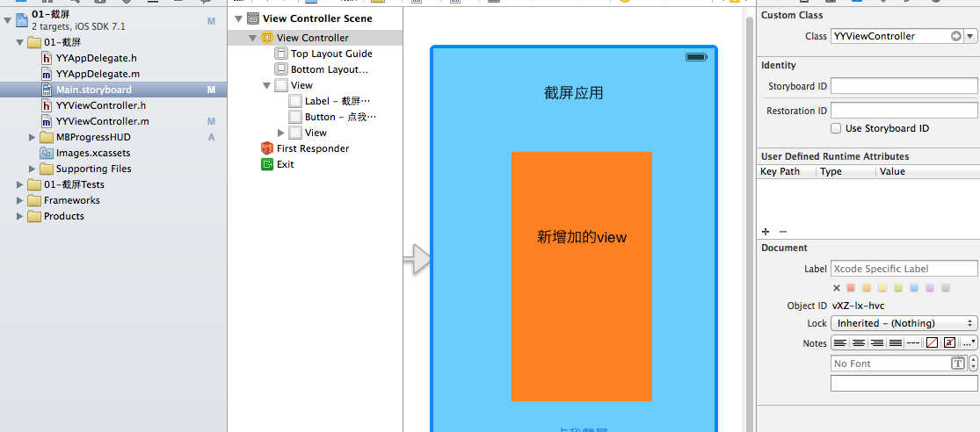Image resolution: width=980 pixels, height=432 pixels.
Task: Select the 截屏应用 label on canvas
Action: pos(574,94)
